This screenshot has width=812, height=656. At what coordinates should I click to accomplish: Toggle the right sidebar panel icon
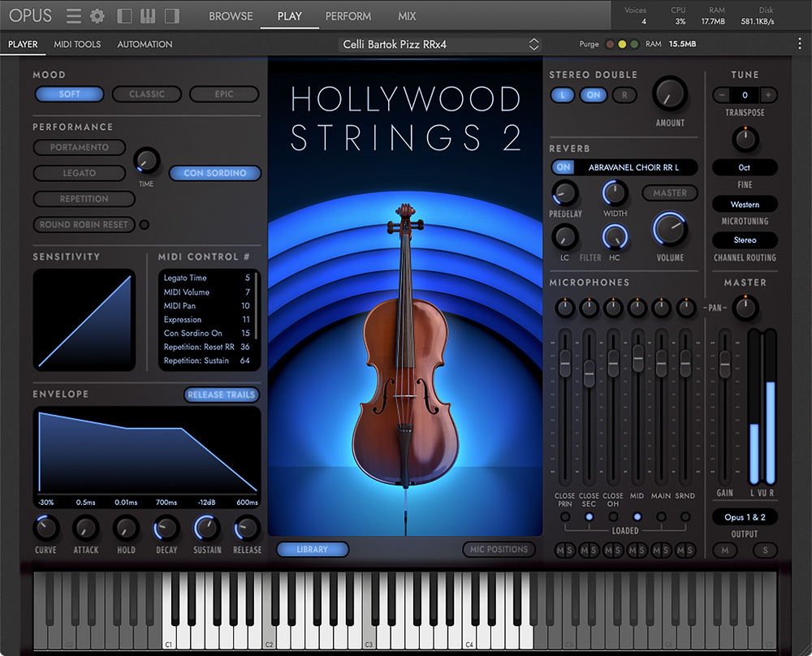pyautogui.click(x=171, y=16)
